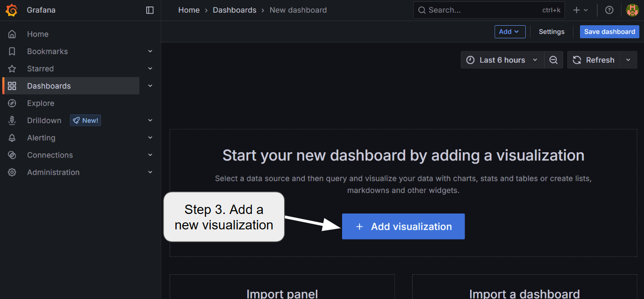Image resolution: width=644 pixels, height=299 pixels.
Task: Go to Dashboards breadcrumb link
Action: click(235, 10)
